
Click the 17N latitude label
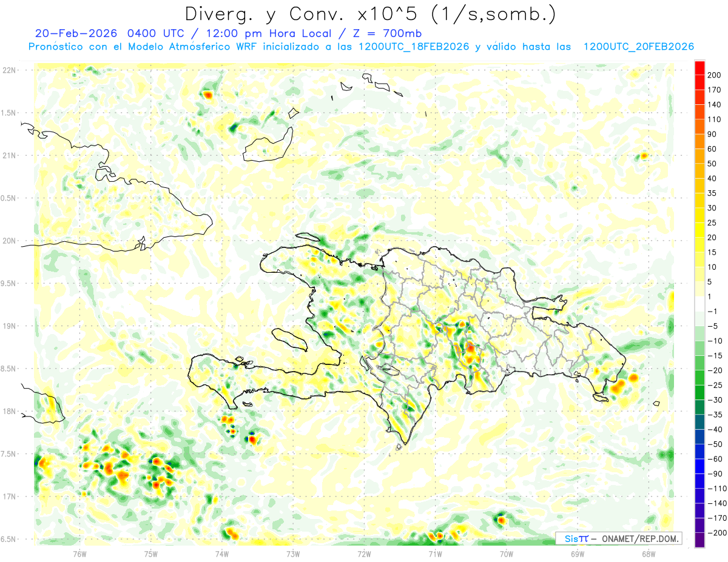tap(9, 497)
